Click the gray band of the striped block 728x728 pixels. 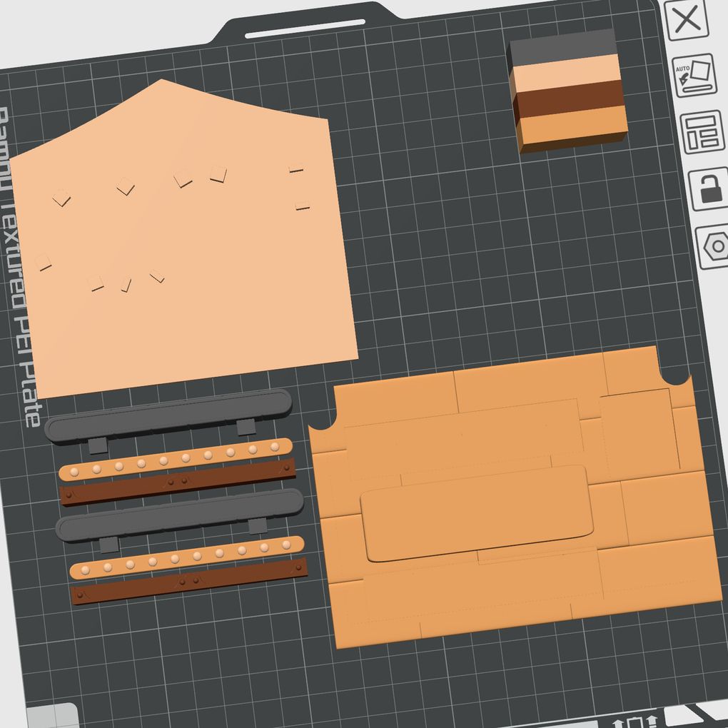click(564, 50)
